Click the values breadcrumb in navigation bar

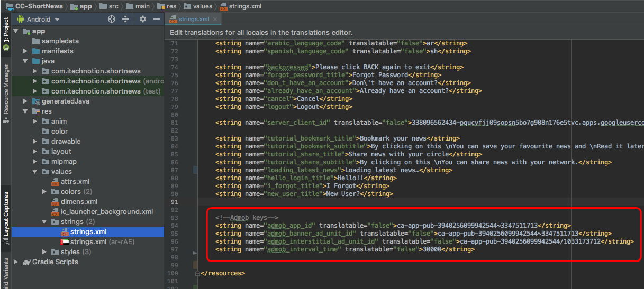point(198,6)
